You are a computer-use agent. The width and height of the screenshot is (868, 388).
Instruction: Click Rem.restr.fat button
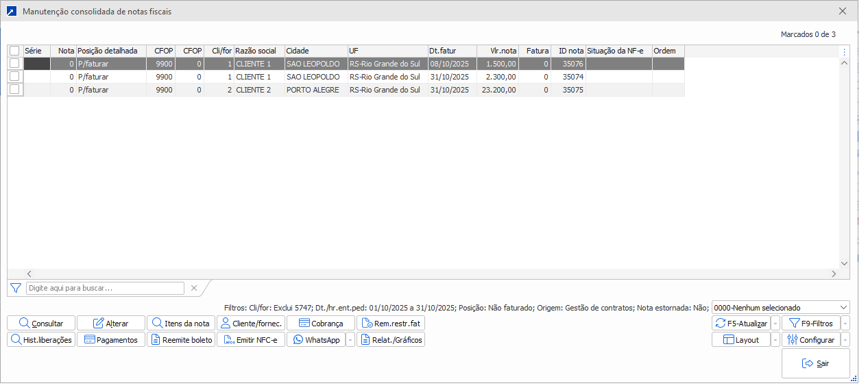391,323
